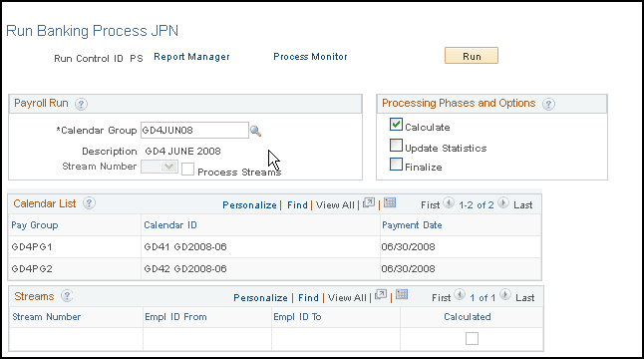
Task: Show next row arrow in Calendar List
Action: (x=503, y=202)
